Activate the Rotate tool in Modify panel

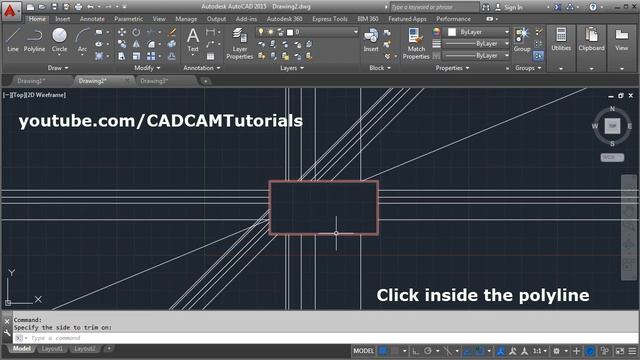click(x=136, y=32)
